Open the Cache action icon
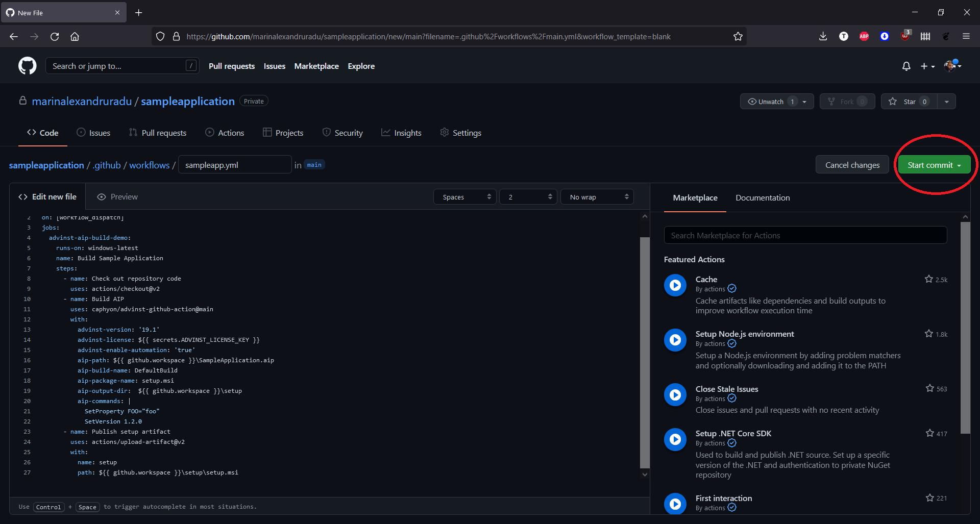980x524 pixels. coord(675,285)
